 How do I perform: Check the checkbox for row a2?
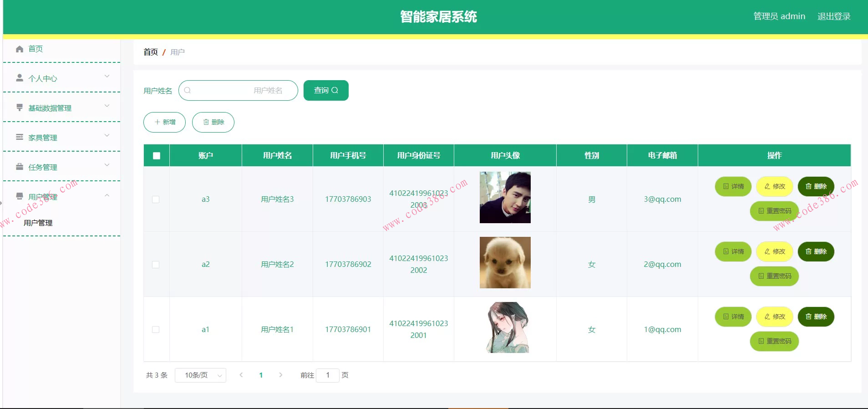156,265
